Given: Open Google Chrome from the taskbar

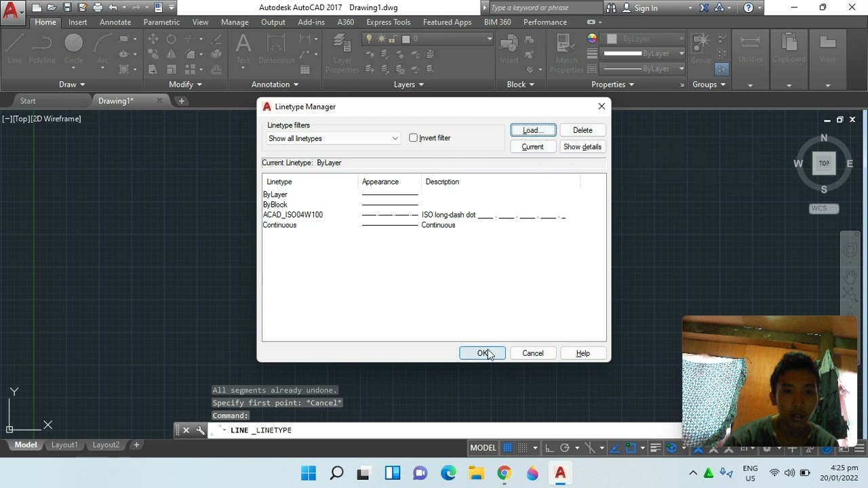Looking at the screenshot, I should (504, 473).
